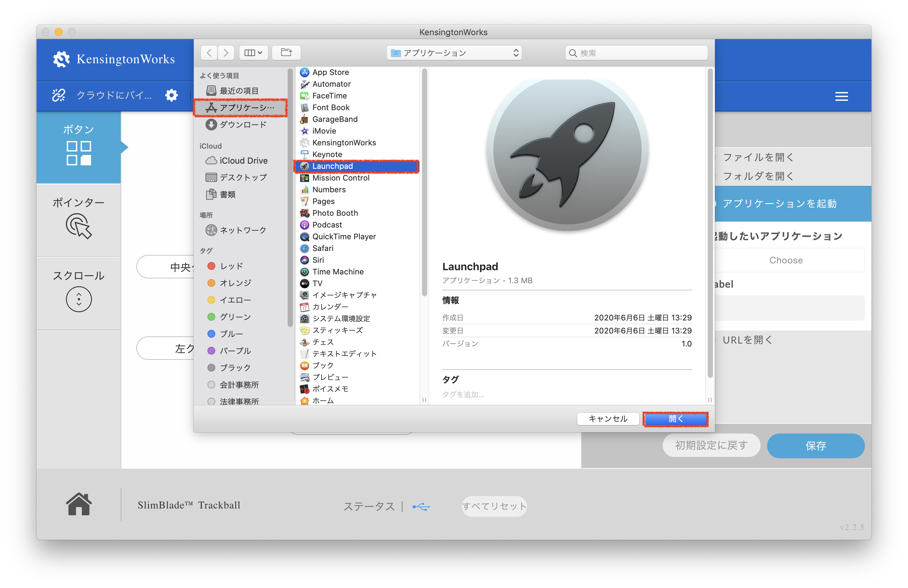Select the Mission Control icon

(x=304, y=178)
